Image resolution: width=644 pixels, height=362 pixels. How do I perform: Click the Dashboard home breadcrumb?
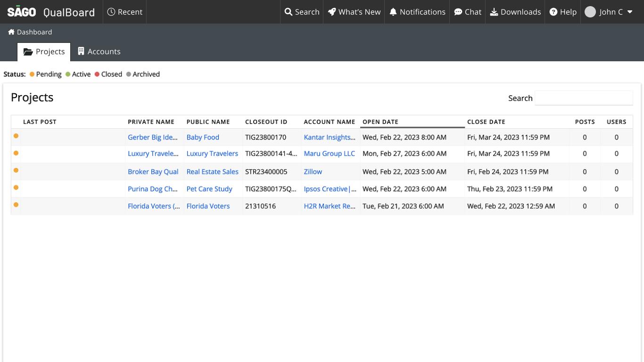[x=30, y=32]
